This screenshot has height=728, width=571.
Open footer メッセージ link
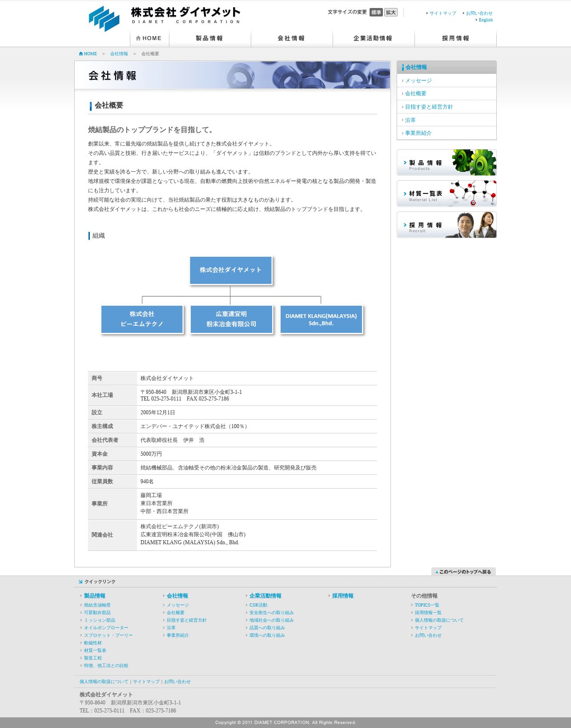click(178, 605)
